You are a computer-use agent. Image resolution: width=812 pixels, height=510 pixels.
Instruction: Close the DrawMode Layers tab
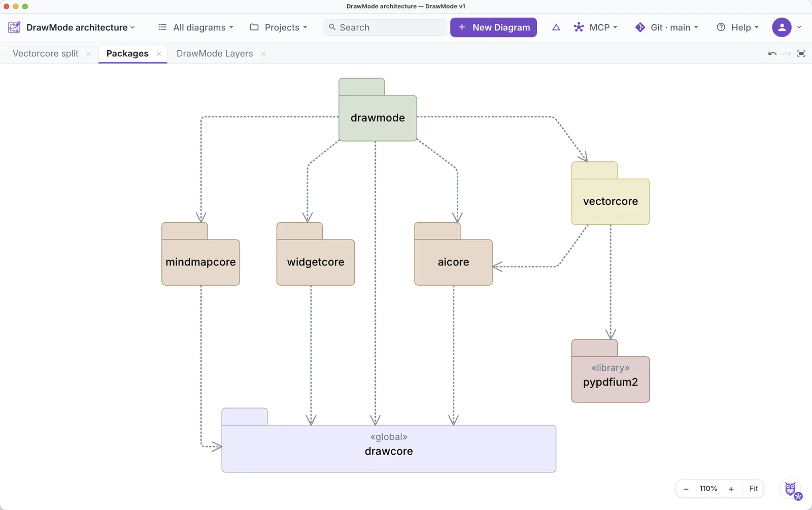263,54
